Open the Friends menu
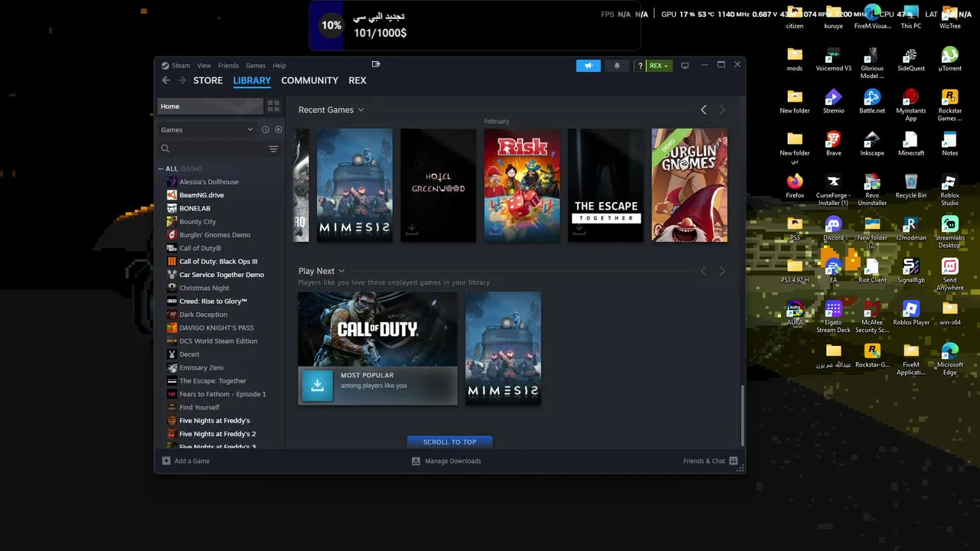 point(228,66)
